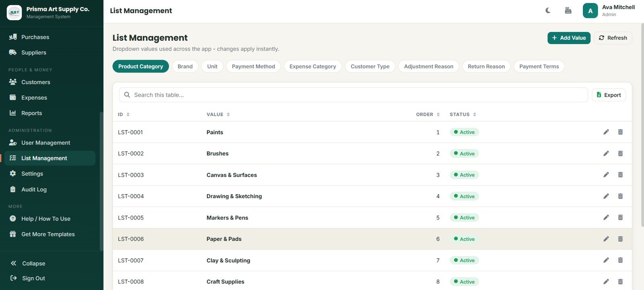Open Audit Log
The width and height of the screenshot is (644, 290).
pos(50,189)
